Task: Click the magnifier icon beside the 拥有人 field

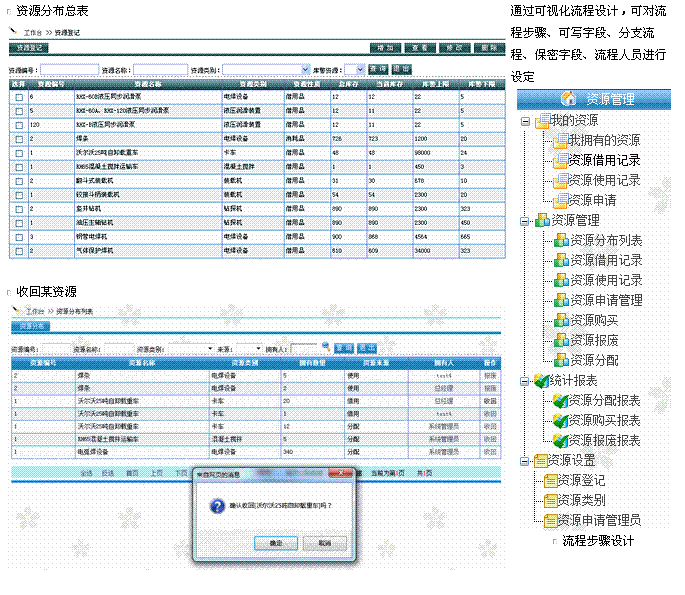Action: 325,347
